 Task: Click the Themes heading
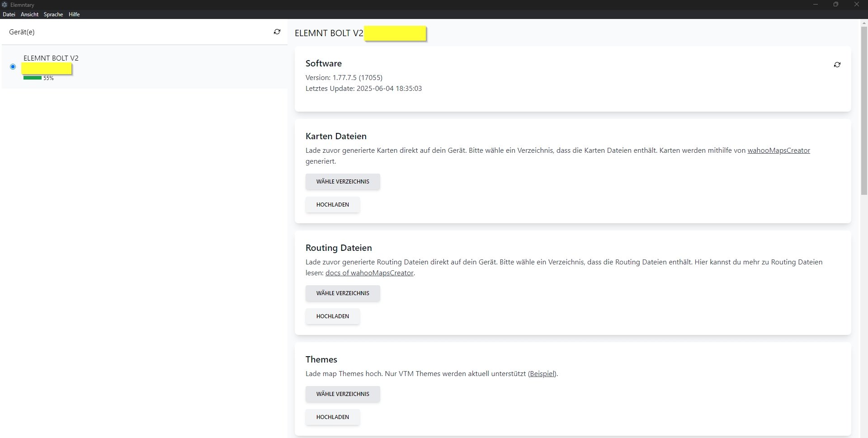click(x=321, y=359)
